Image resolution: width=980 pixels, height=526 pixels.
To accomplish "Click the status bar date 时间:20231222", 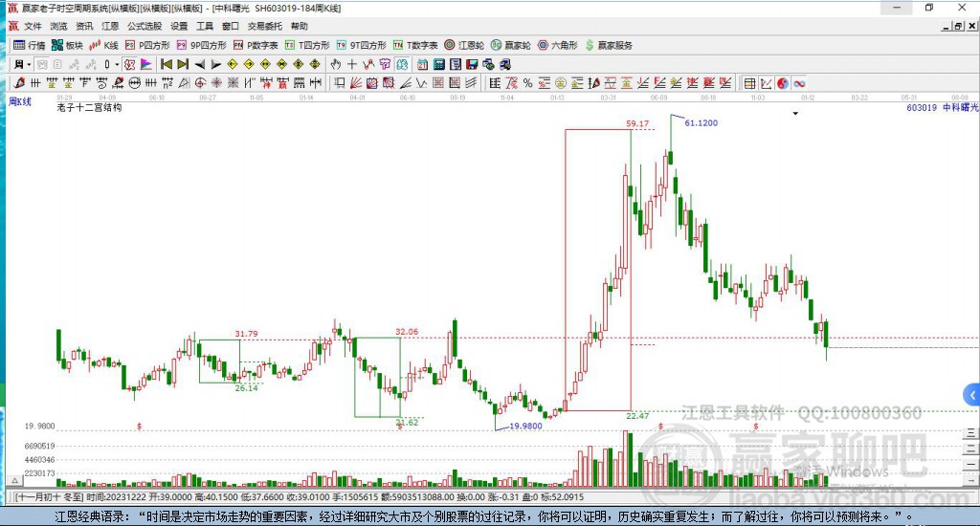I will point(115,497).
